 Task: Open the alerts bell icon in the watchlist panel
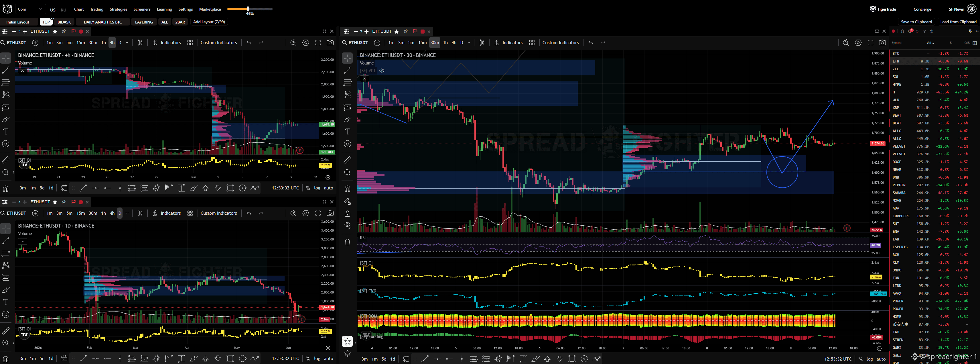(917, 31)
